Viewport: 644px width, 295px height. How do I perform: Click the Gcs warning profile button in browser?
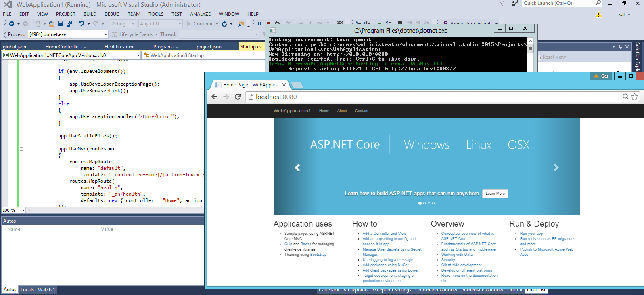pyautogui.click(x=601, y=76)
